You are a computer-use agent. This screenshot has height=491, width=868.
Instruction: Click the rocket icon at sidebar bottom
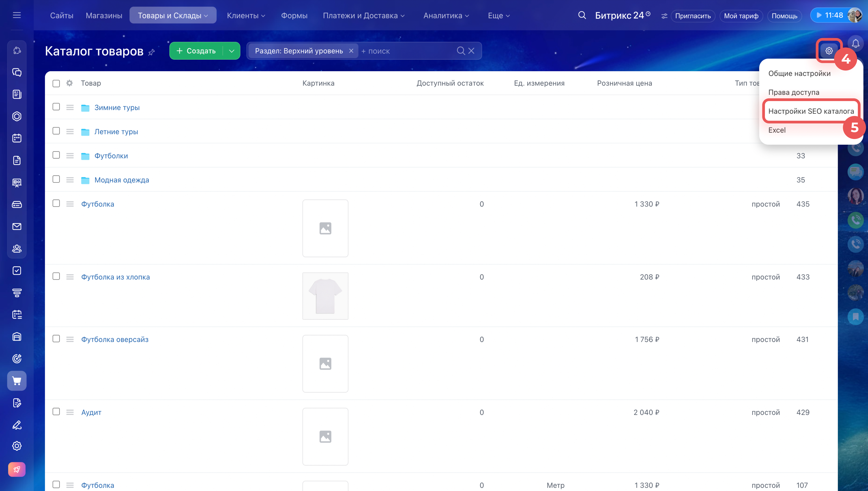17,469
